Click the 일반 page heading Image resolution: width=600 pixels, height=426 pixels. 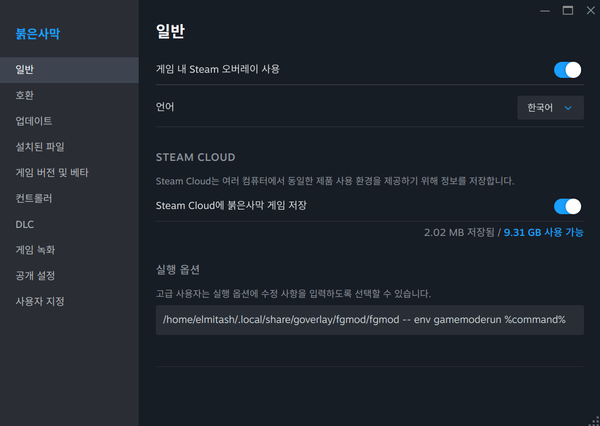170,31
